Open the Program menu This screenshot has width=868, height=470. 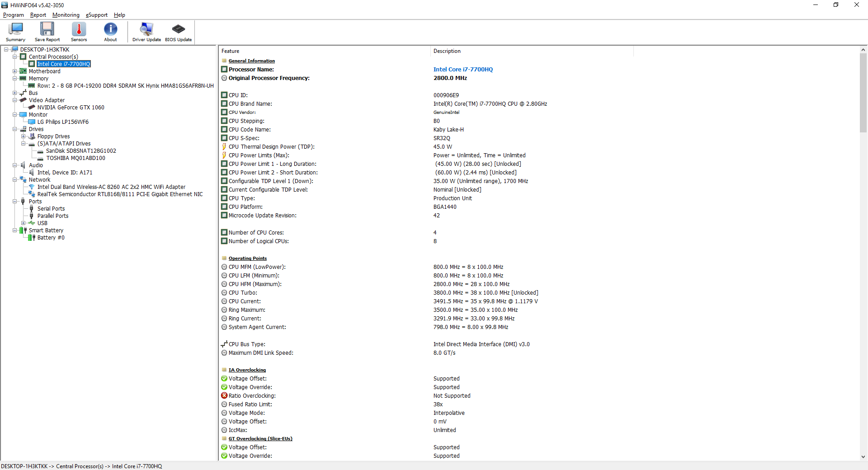tap(14, 15)
